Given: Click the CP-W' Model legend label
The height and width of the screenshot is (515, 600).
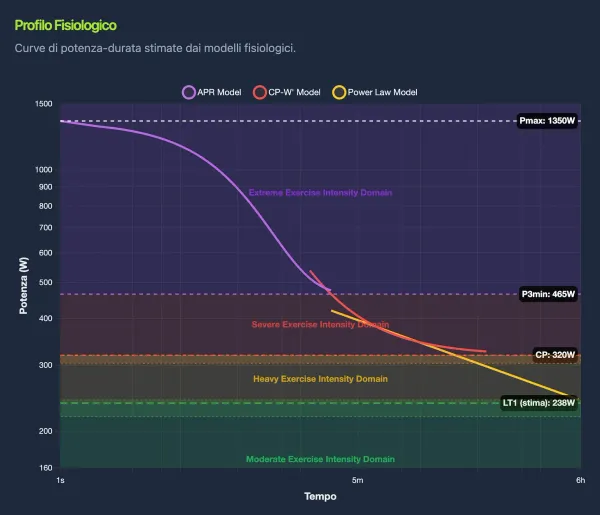Looking at the screenshot, I should pyautogui.click(x=294, y=92).
